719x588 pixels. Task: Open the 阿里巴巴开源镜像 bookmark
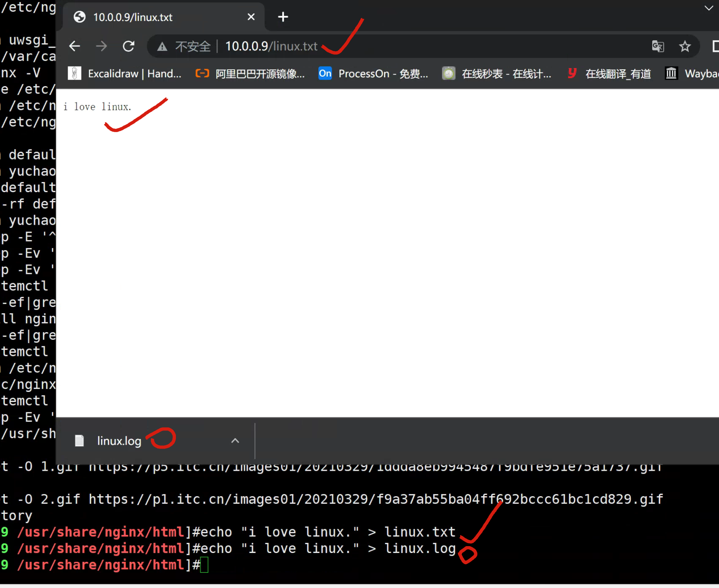click(250, 74)
